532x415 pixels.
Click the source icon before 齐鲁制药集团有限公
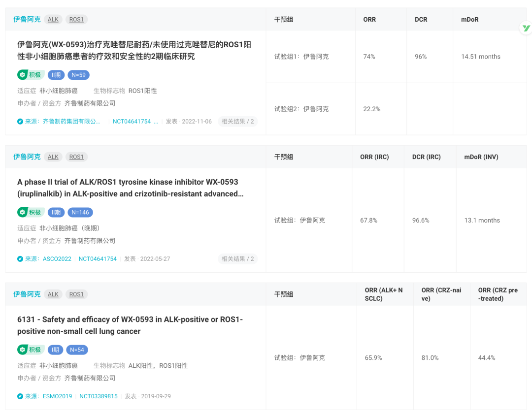pyautogui.click(x=20, y=122)
